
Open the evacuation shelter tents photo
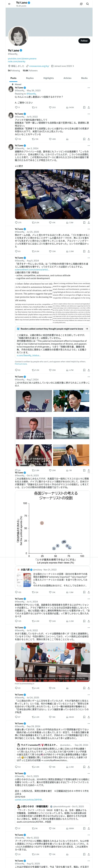[x=52, y=194]
